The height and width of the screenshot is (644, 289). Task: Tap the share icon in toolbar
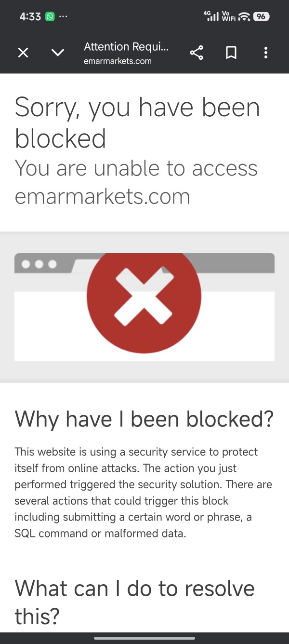(x=197, y=53)
